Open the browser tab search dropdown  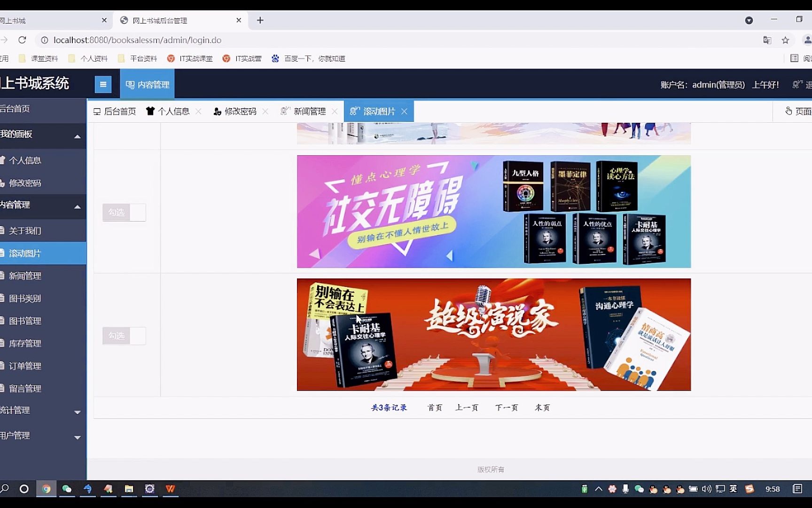coord(749,20)
